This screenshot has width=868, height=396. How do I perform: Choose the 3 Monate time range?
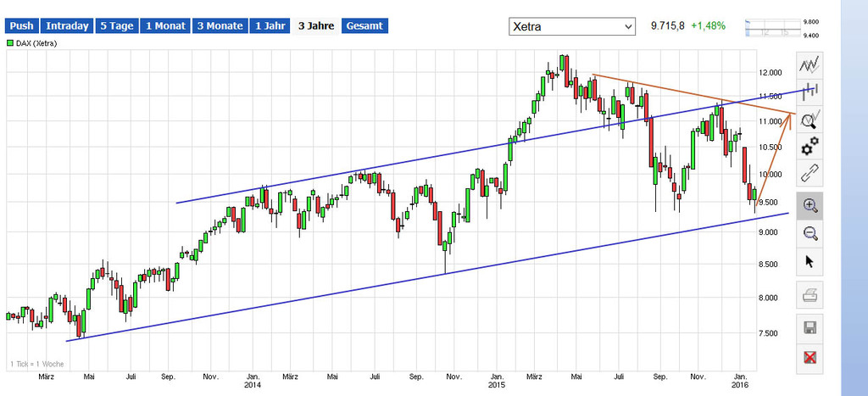(220, 26)
